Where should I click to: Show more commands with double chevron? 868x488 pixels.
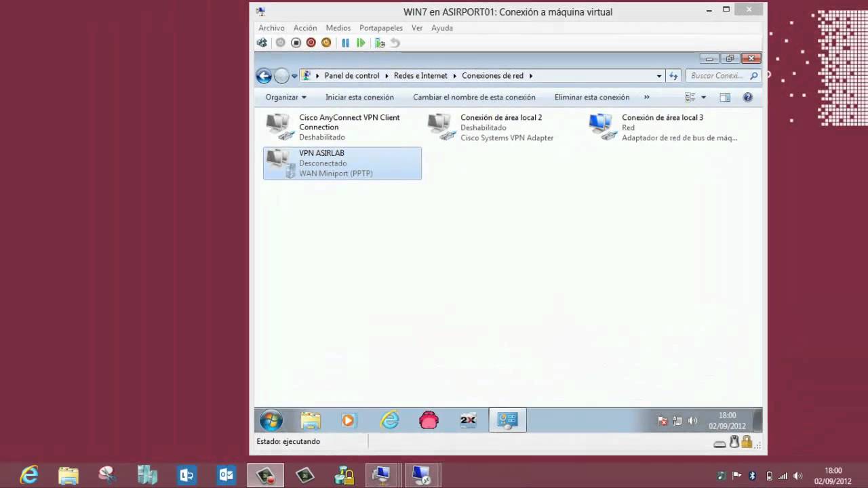point(646,97)
